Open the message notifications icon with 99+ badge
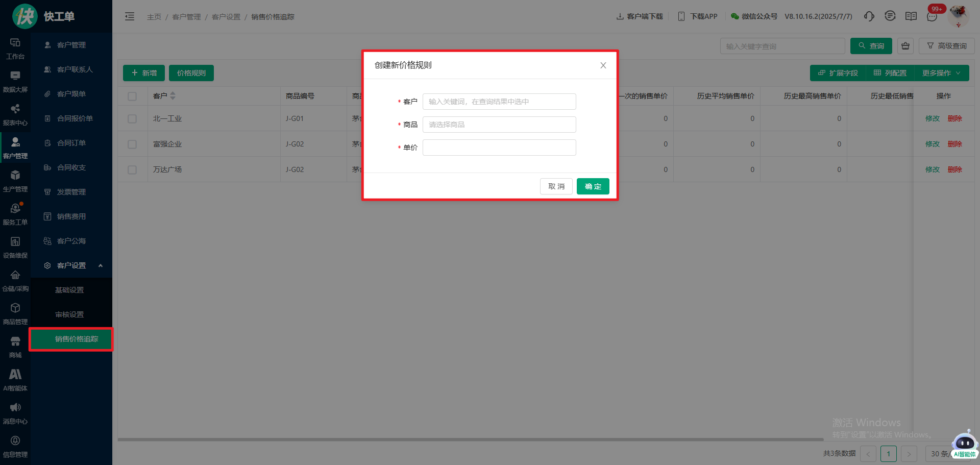Image resolution: width=980 pixels, height=465 pixels. click(x=932, y=16)
